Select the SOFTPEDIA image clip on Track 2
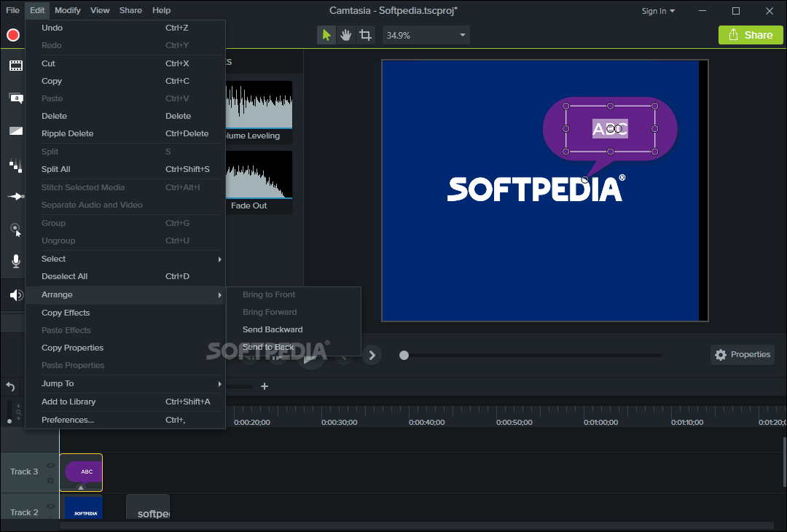Image resolution: width=787 pixels, height=532 pixels. coord(83,507)
